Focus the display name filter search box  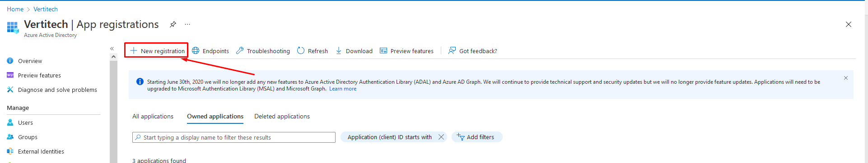pyautogui.click(x=234, y=137)
